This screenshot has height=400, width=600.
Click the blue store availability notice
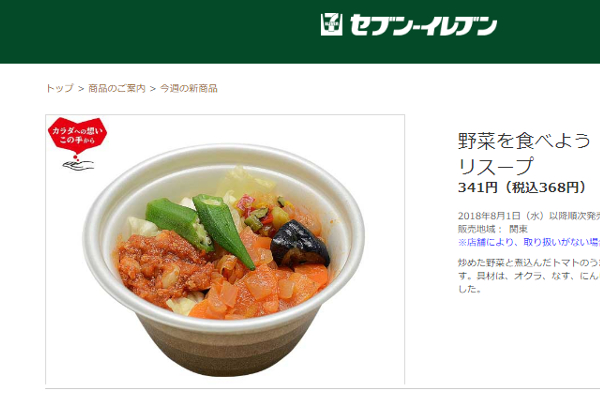pos(529,242)
